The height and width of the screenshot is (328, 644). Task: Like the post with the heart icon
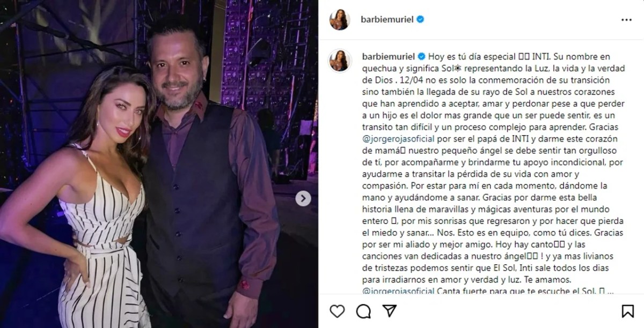click(x=336, y=311)
